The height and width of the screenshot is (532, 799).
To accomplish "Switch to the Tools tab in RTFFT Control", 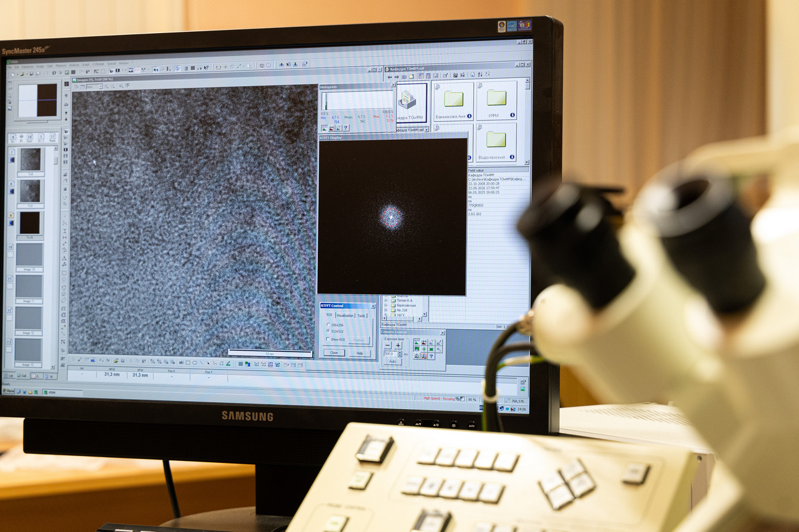I will (361, 316).
